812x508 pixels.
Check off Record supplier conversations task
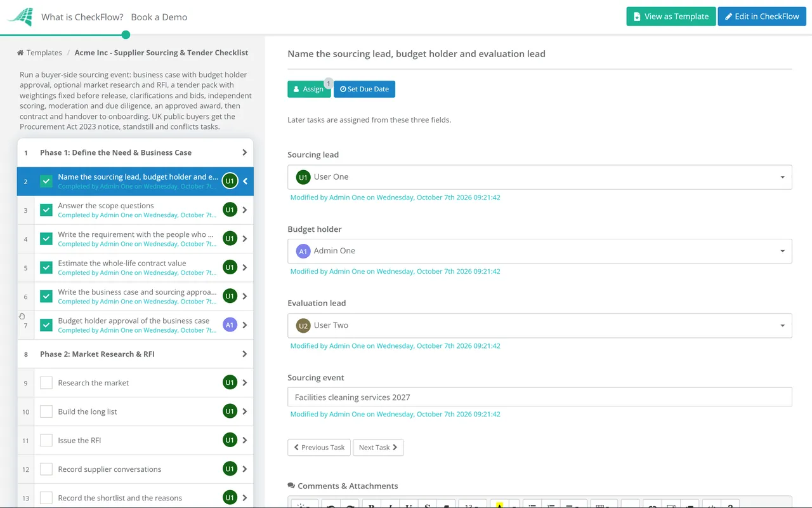click(x=46, y=469)
